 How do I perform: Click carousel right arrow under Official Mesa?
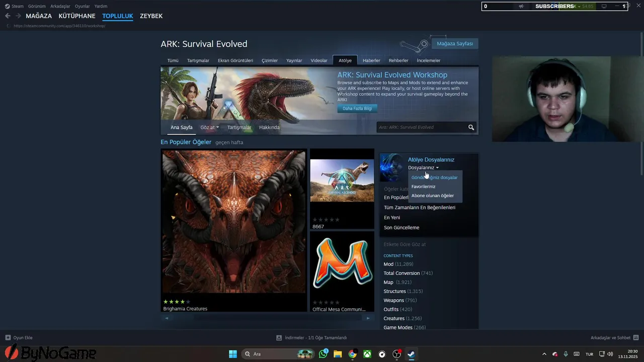click(x=368, y=318)
